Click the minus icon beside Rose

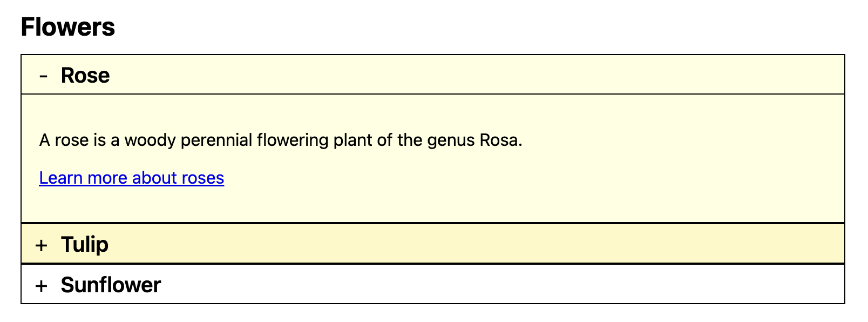pos(43,76)
